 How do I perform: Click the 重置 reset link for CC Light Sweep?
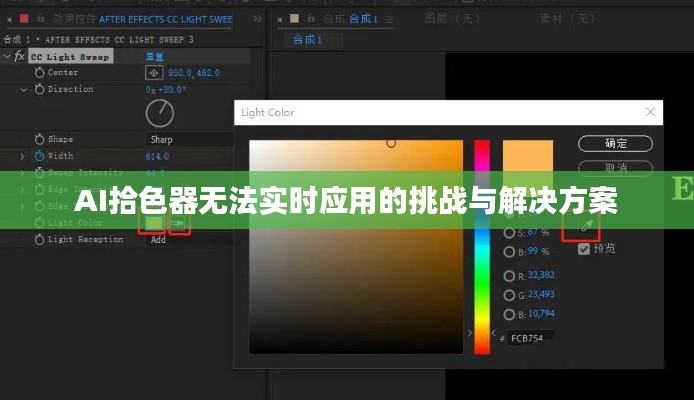156,57
